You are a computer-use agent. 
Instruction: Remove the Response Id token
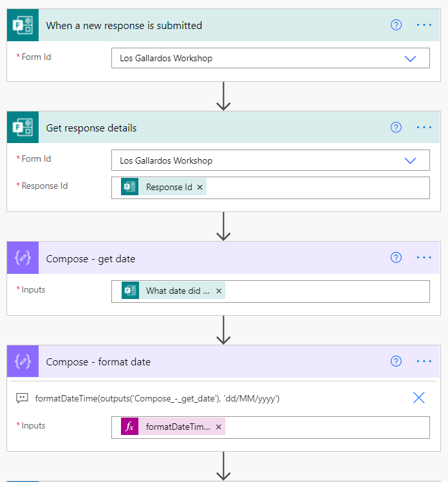tap(200, 188)
